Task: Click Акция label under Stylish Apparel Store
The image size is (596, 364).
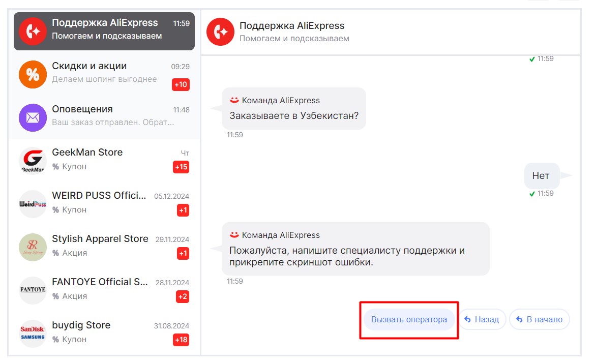Action: 74,253
